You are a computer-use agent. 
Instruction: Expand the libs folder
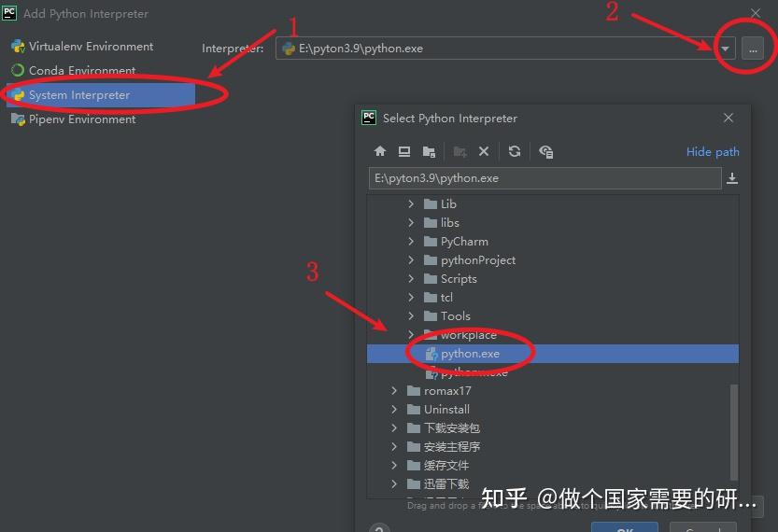point(410,223)
